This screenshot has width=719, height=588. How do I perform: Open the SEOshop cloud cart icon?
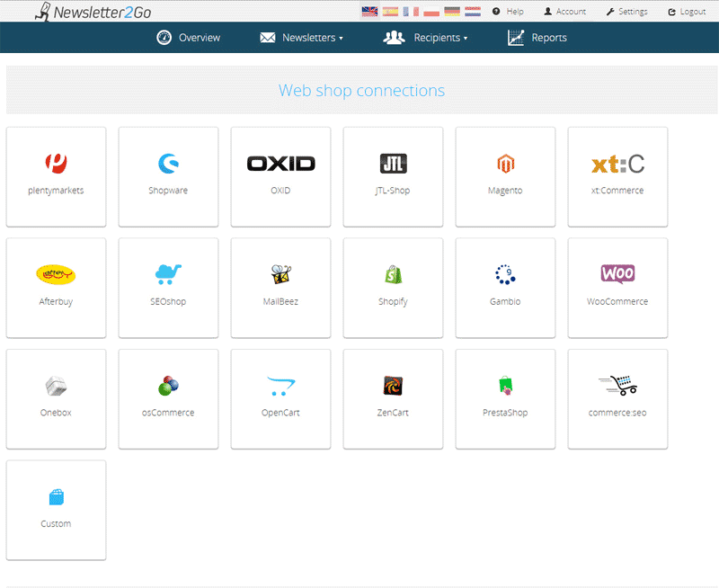(x=168, y=274)
